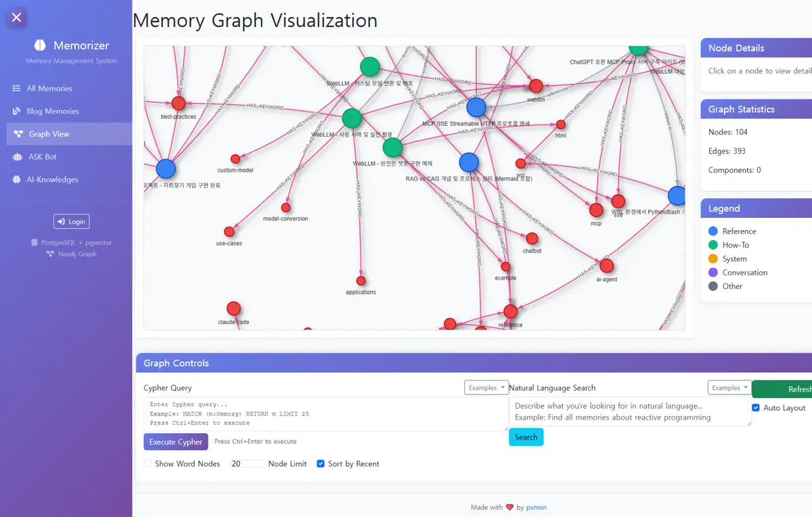Viewport: 812px width, 517px height.
Task: Open the psmon footer link
Action: [537, 507]
